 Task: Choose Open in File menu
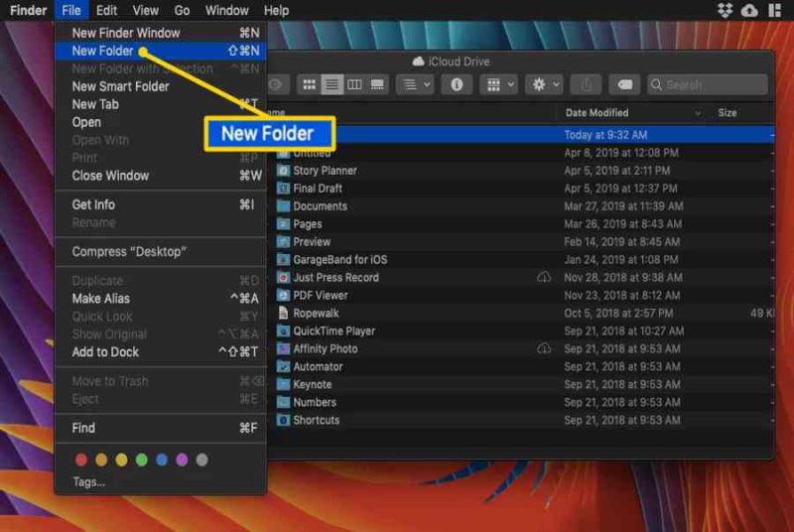pyautogui.click(x=161, y=122)
